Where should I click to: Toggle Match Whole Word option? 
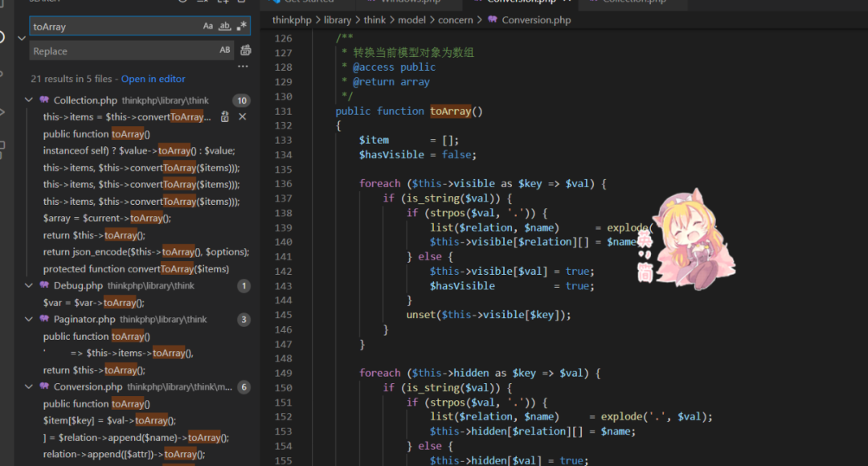click(x=224, y=26)
